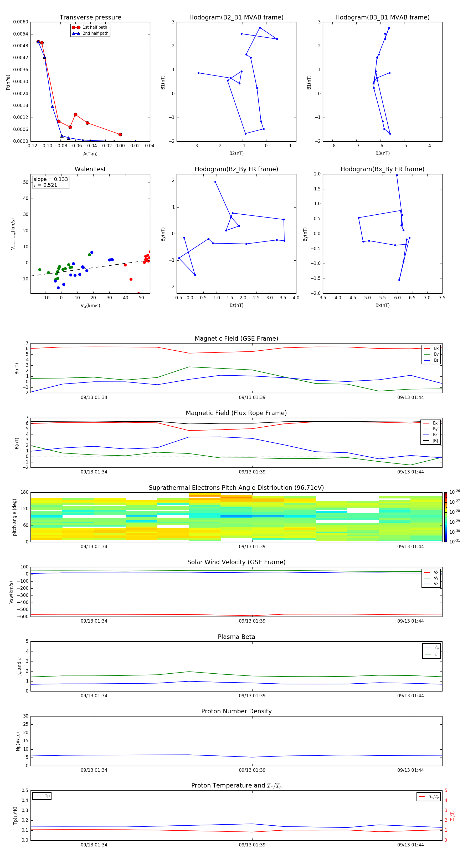Click the "Magnetic Field (GSE Frame)" title

coord(236,339)
